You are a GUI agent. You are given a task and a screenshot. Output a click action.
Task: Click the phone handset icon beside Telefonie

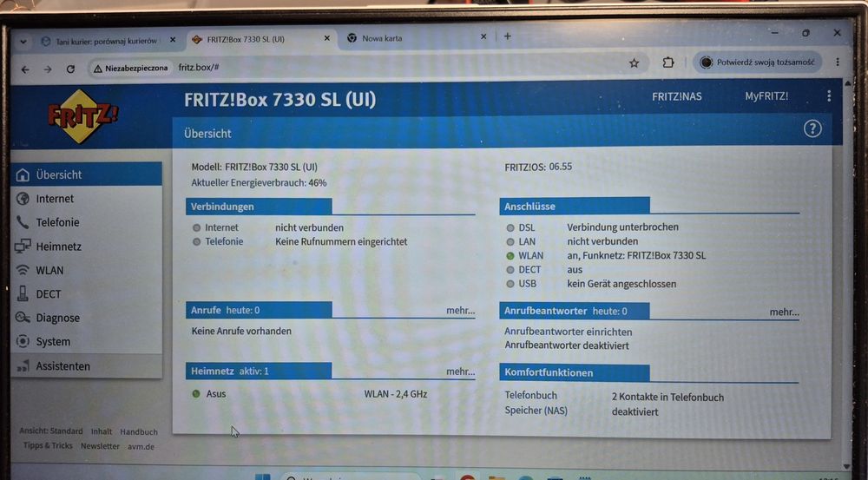(x=23, y=222)
